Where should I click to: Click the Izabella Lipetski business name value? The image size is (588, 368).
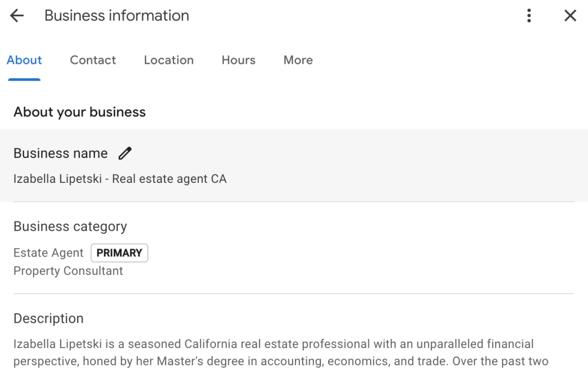click(120, 179)
